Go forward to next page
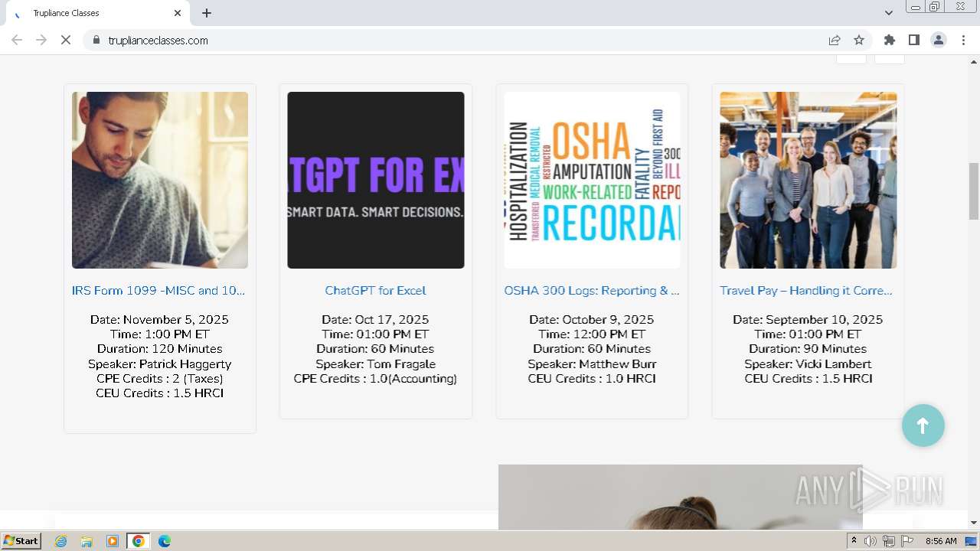 (41, 40)
